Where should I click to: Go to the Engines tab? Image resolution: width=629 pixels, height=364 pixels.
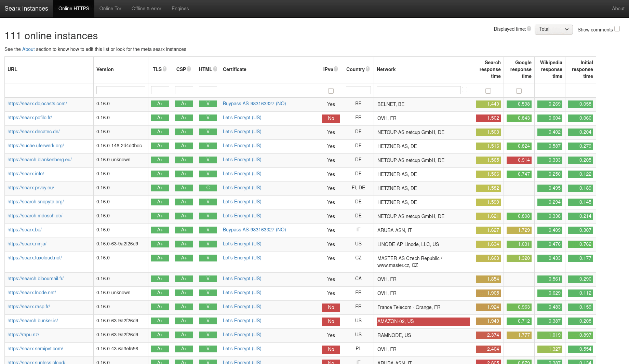click(180, 9)
